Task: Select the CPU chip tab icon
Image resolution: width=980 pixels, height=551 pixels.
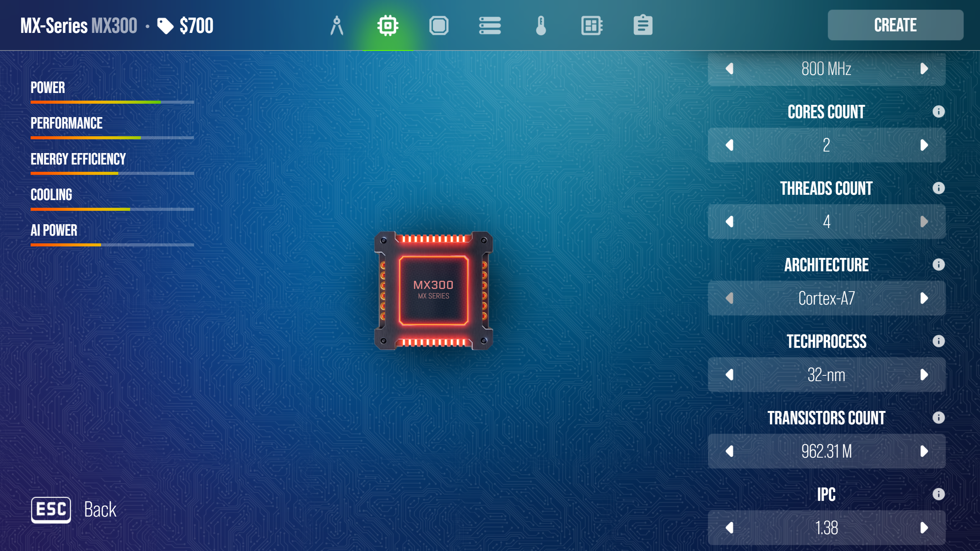Action: [x=388, y=26]
